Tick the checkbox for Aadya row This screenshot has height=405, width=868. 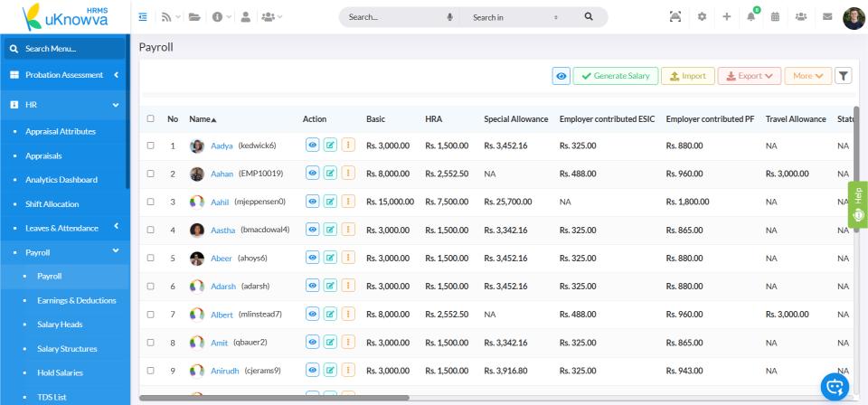151,146
